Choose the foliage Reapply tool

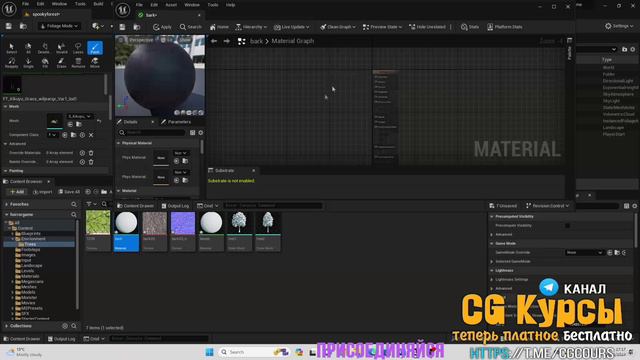point(11,62)
